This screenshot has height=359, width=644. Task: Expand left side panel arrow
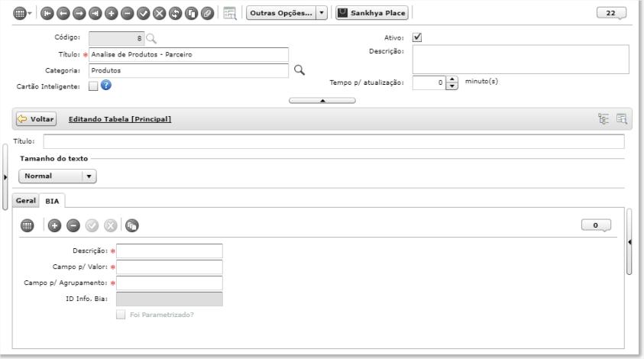[5, 177]
